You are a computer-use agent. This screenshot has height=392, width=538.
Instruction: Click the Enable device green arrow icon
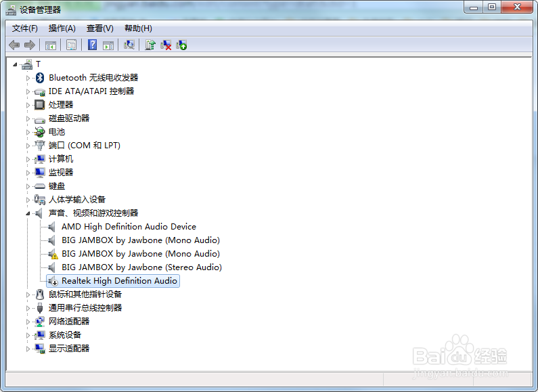(x=181, y=45)
